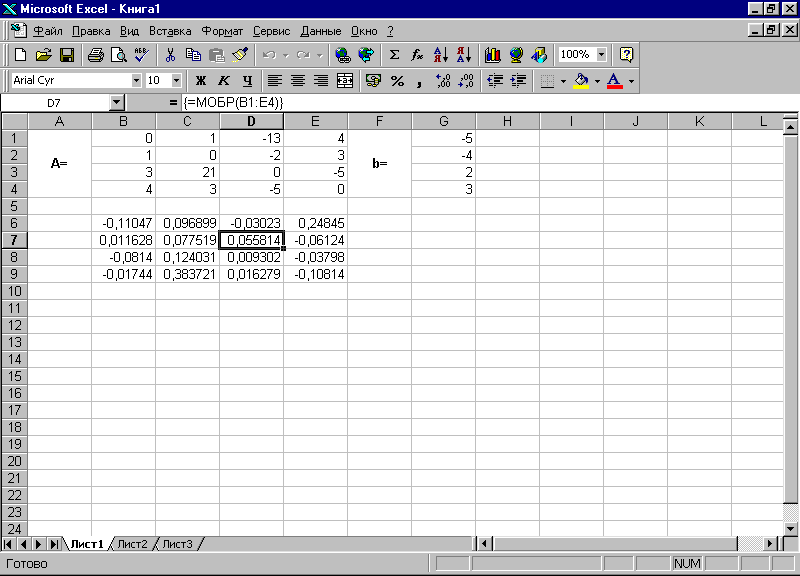
Task: Show the Drawing toolbar icon
Action: pyautogui.click(x=539, y=55)
